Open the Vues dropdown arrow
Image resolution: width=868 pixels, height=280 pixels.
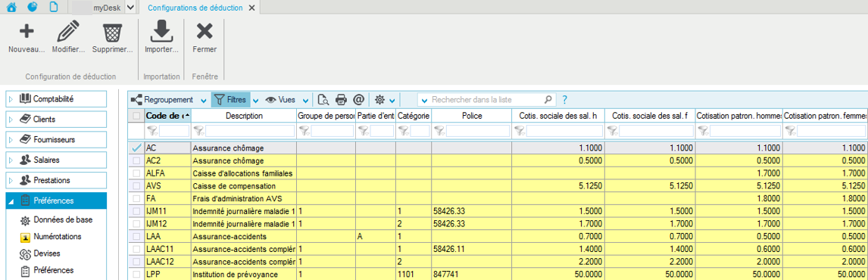click(x=305, y=100)
